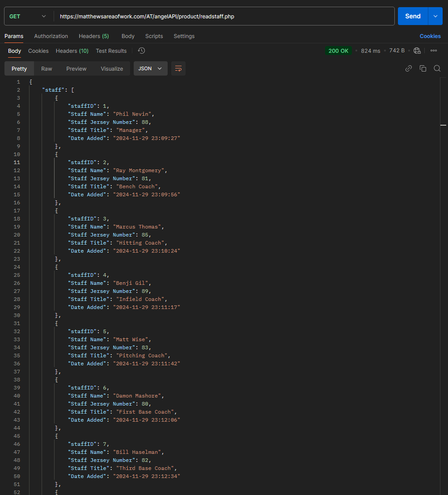Expand the Send button dropdown arrow
Image resolution: width=448 pixels, height=495 pixels.
[435, 16]
